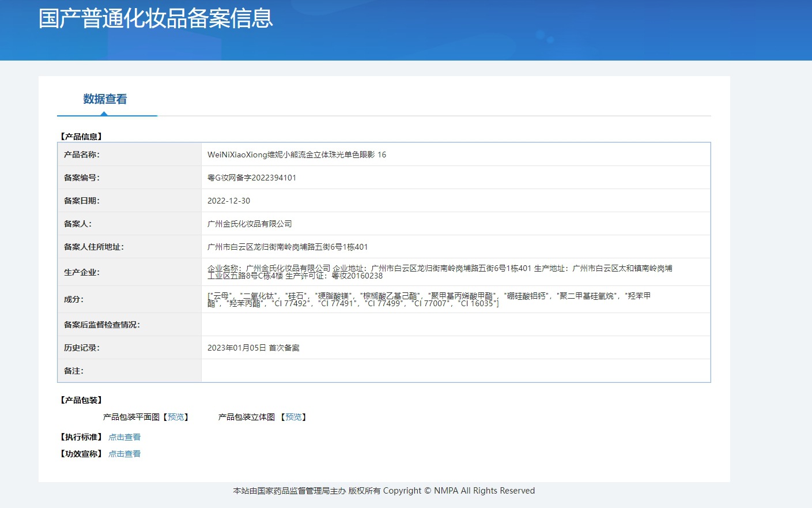Click the 产品名称 row label
The height and width of the screenshot is (508, 812).
82,155
